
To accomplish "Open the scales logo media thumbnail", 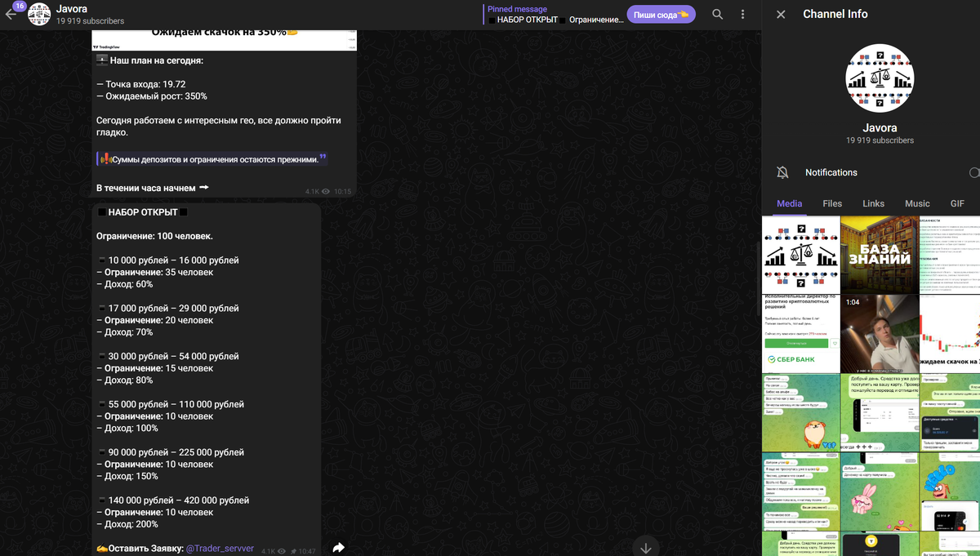I will [800, 255].
